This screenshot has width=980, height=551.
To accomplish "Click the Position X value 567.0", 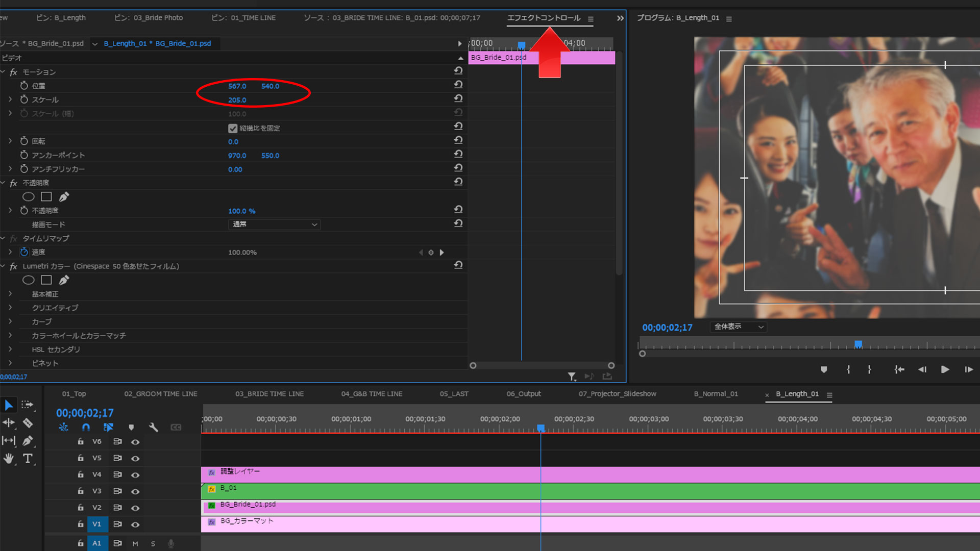I will tap(237, 86).
